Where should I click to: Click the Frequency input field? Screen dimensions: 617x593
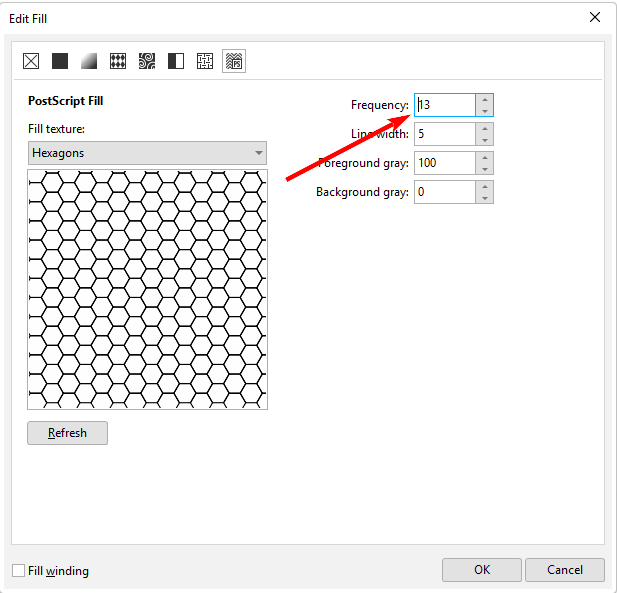(x=445, y=105)
